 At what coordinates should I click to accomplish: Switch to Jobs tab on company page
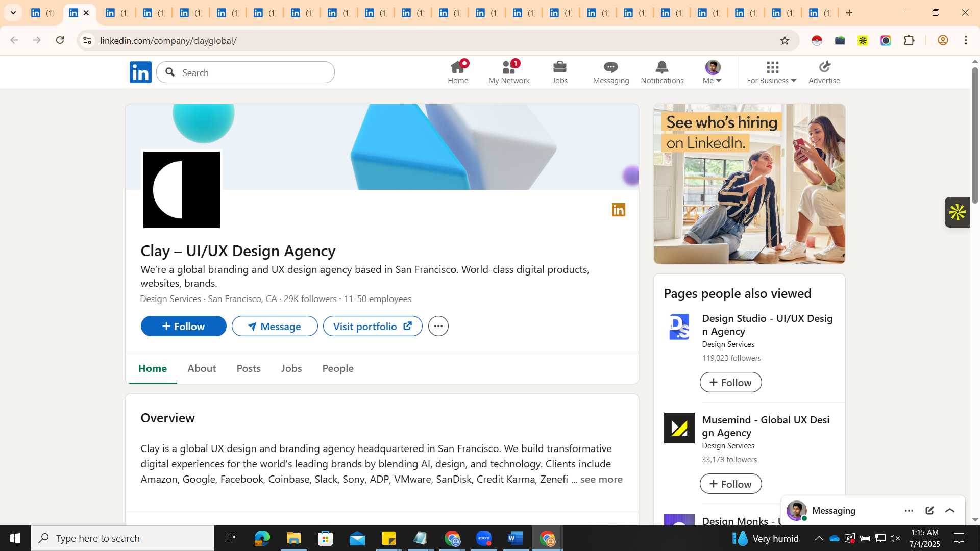(291, 368)
